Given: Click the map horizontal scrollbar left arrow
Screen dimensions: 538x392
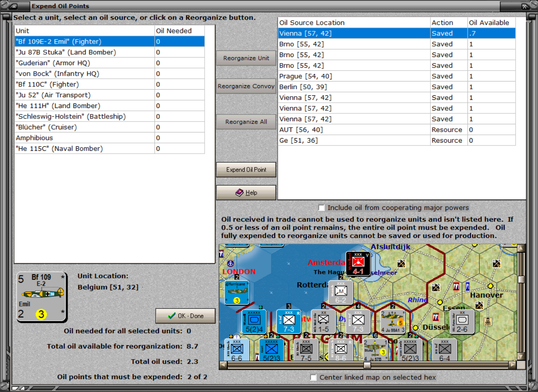Looking at the screenshot, I should (x=223, y=365).
